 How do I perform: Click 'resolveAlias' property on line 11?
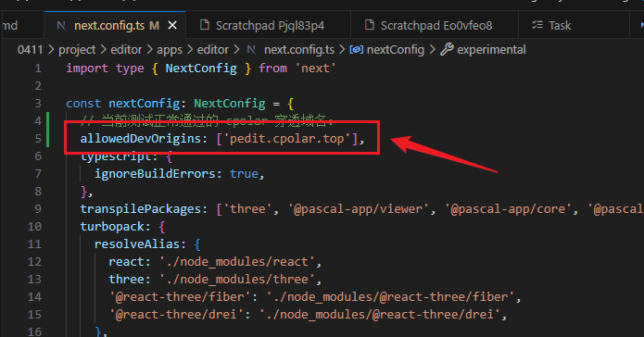tap(137, 244)
